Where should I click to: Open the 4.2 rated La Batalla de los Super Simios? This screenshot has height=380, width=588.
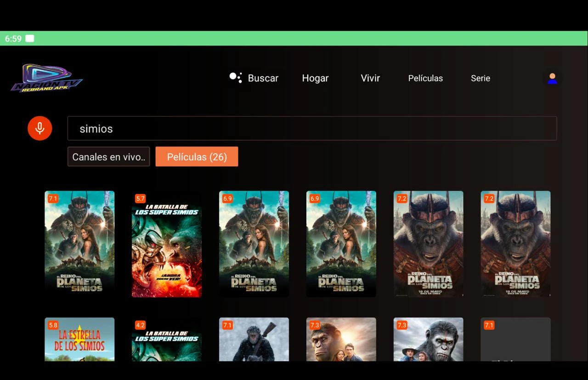(167, 339)
